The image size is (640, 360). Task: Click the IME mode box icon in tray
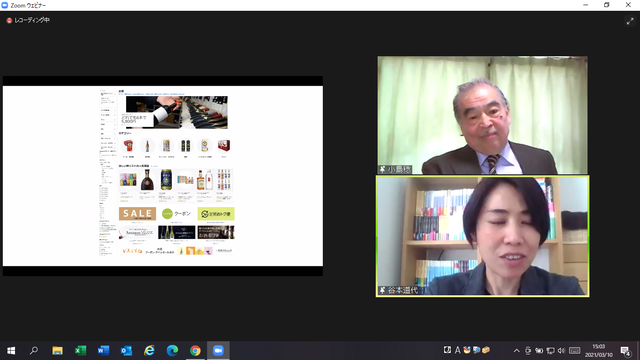point(447,350)
